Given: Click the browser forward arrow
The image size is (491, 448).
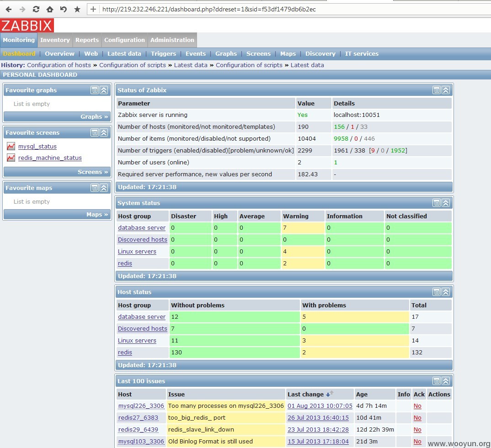Looking at the screenshot, I should point(22,10).
